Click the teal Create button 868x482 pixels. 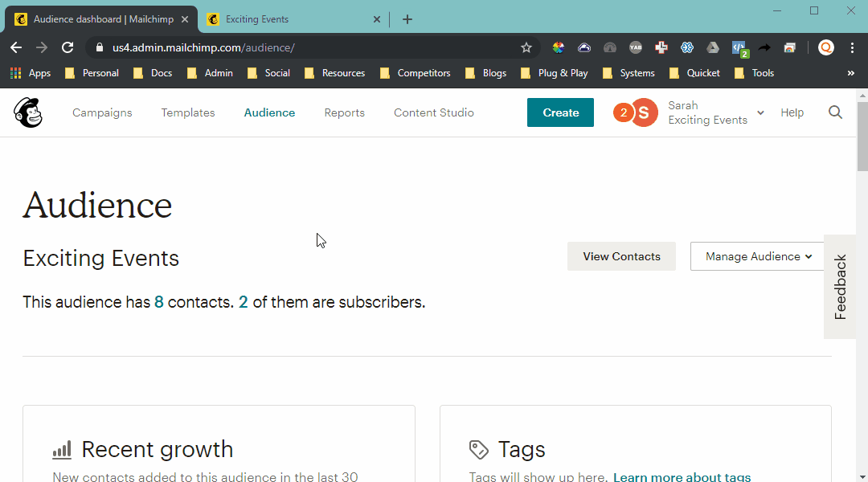560,112
